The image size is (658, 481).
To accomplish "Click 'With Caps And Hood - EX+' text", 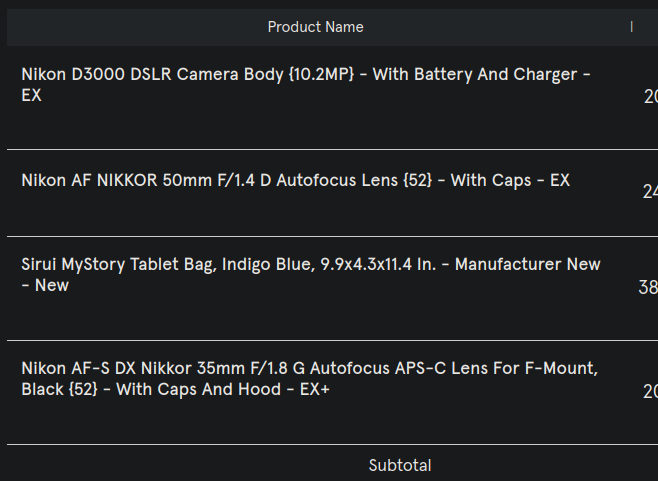I will (x=222, y=389).
